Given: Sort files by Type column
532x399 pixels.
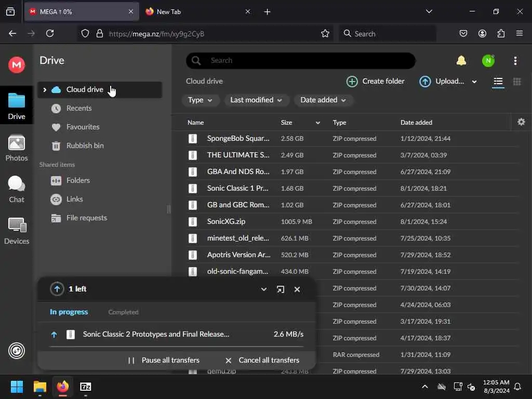Looking at the screenshot, I should click(x=339, y=123).
